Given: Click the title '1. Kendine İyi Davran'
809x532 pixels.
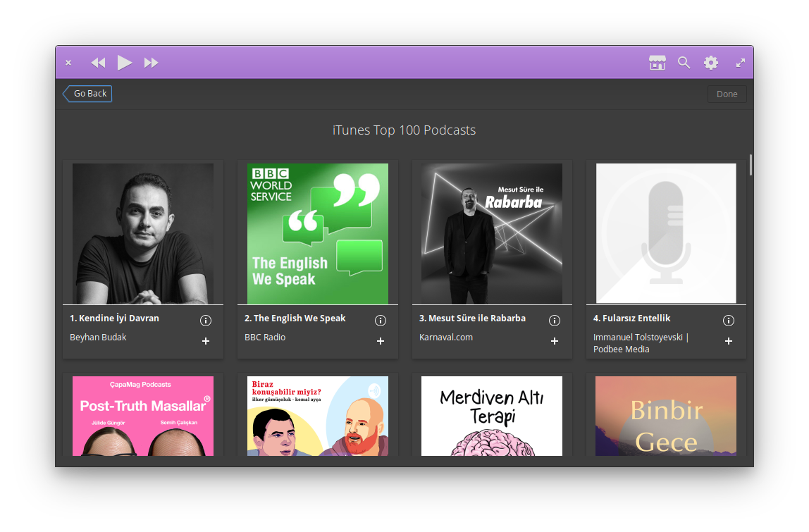Looking at the screenshot, I should click(x=115, y=318).
